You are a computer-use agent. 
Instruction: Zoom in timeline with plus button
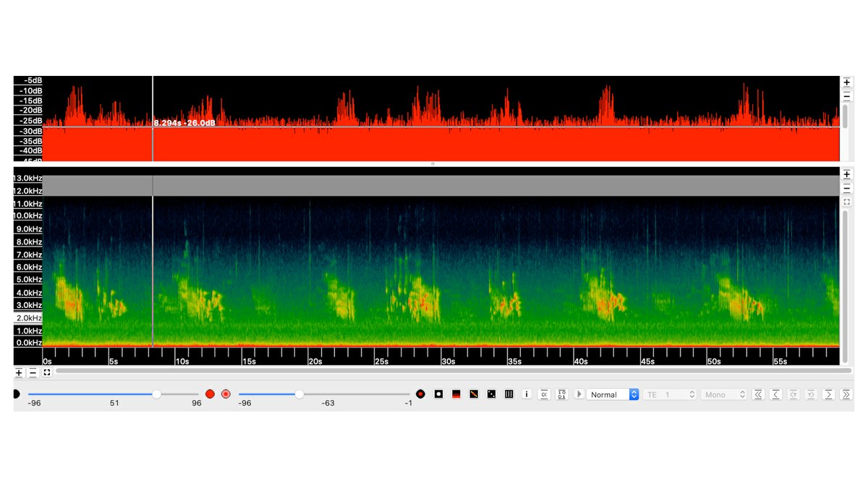19,373
